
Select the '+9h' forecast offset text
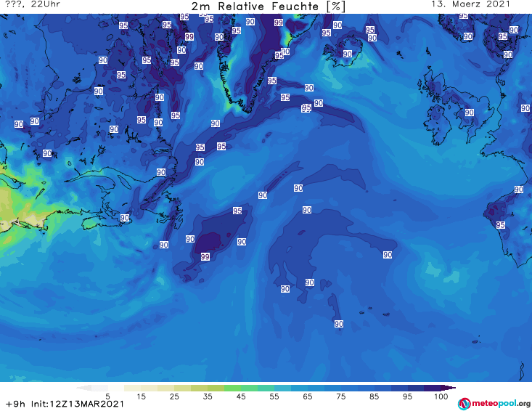[x=16, y=404]
